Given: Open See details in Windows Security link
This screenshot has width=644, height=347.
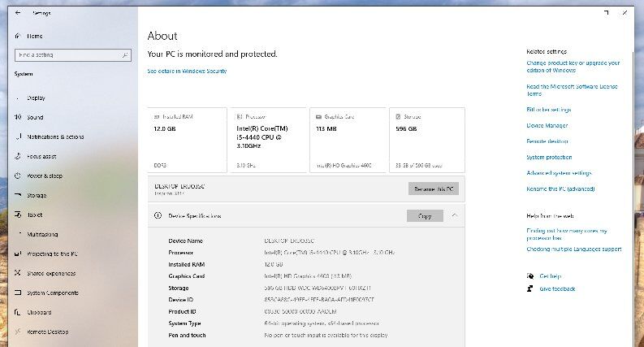Looking at the screenshot, I should (187, 72).
